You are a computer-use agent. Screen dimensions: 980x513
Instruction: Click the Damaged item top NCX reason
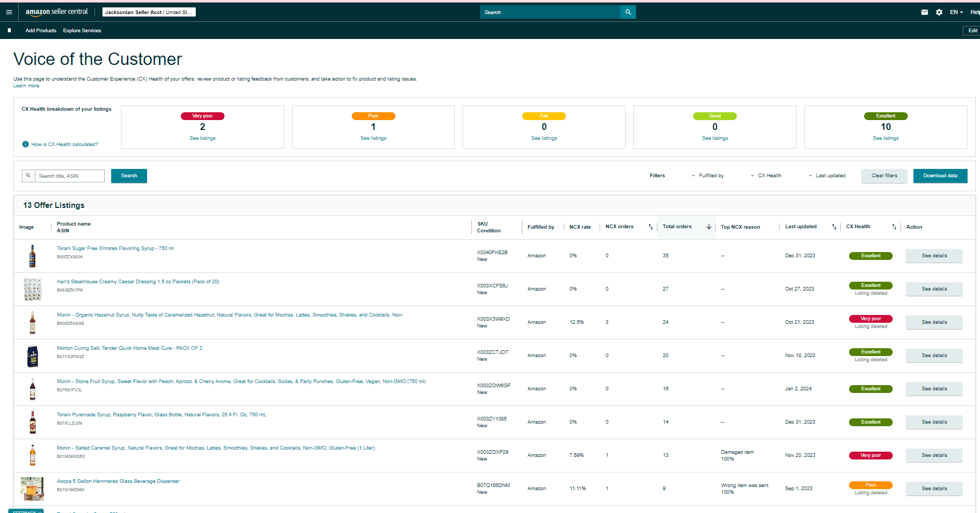(x=737, y=452)
